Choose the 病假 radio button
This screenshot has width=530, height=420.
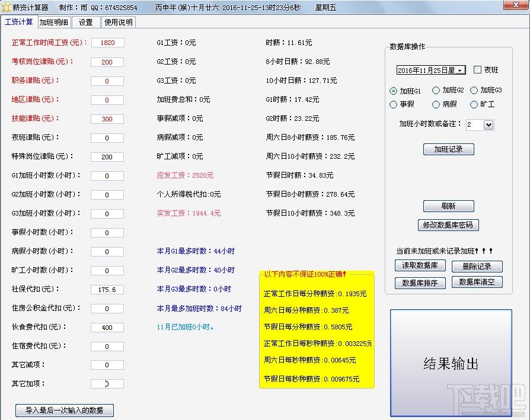436,105
